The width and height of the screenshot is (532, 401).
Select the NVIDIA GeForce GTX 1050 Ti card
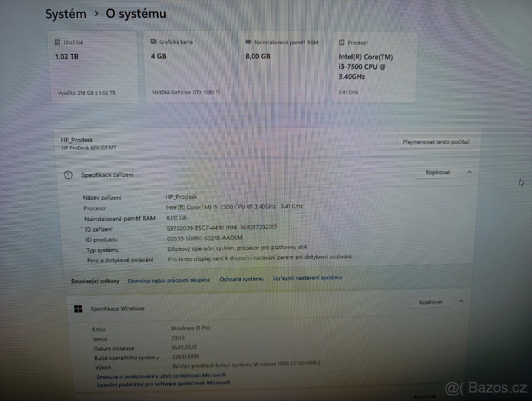point(191,67)
